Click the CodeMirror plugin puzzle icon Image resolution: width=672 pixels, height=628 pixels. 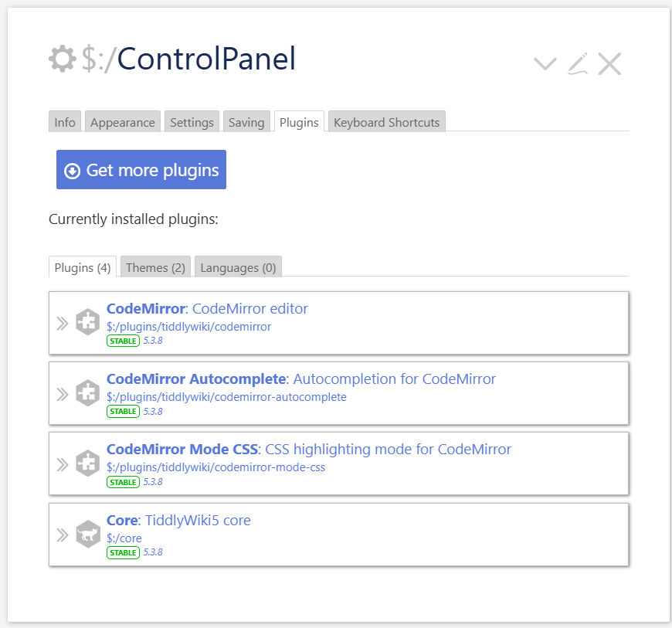pos(88,323)
